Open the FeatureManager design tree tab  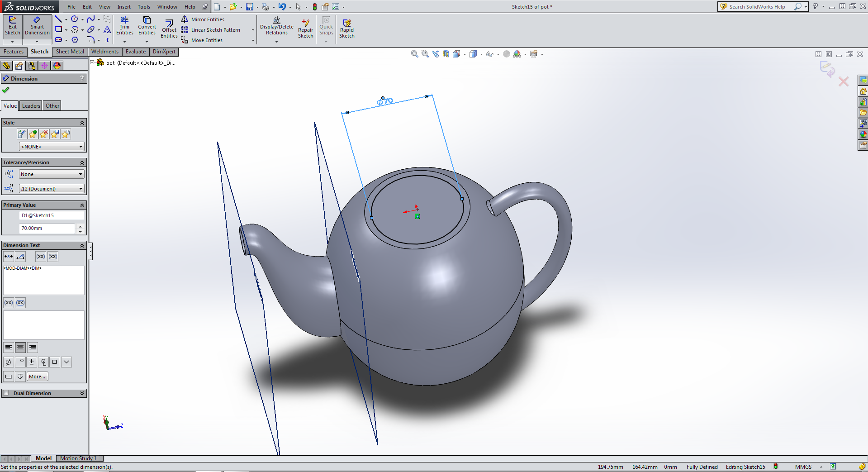tap(7, 66)
